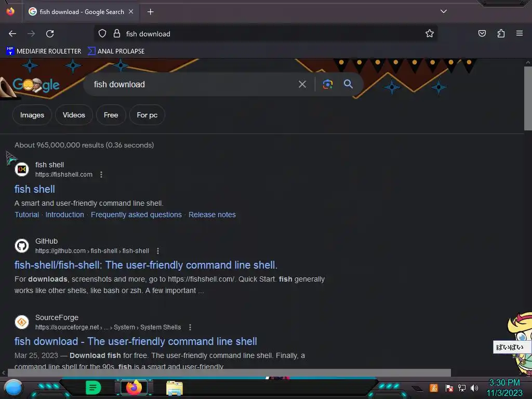Open the MEDIAFIRE ROULETTER bookmark
This screenshot has width=532, height=399.
click(x=44, y=51)
